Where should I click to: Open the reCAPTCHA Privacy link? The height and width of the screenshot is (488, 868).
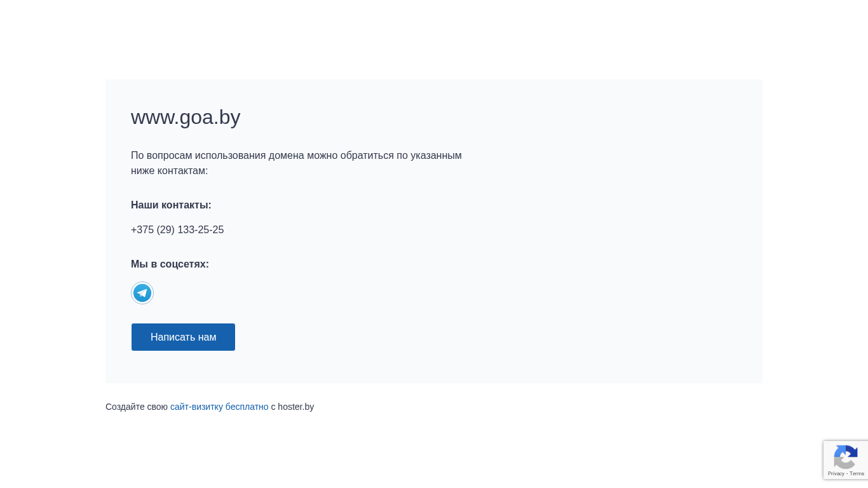coord(836,473)
